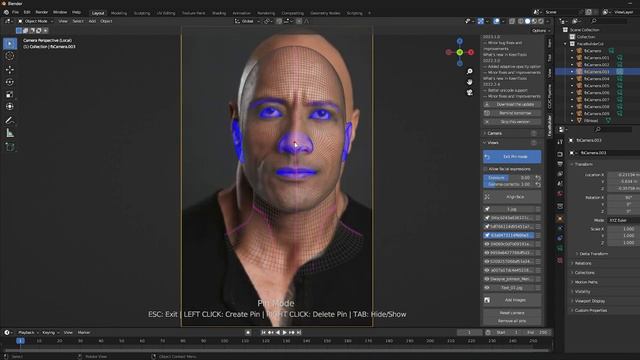Select the Select Box tool in left toolbar
The height and width of the screenshot is (360, 640).
10,43
